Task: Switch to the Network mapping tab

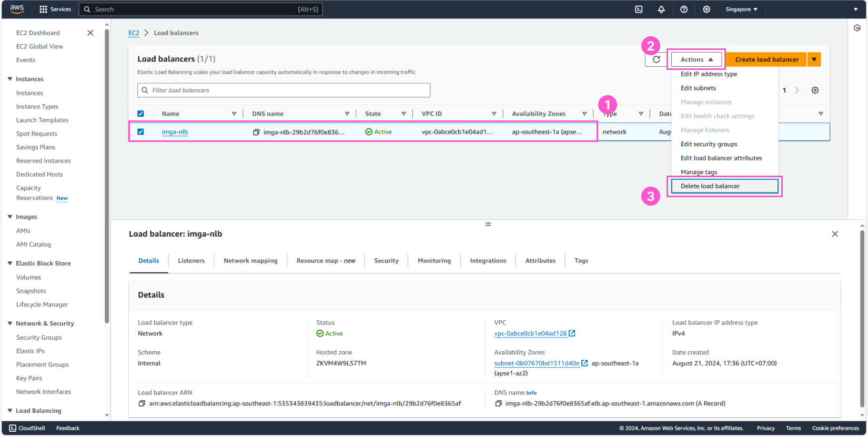Action: pyautogui.click(x=250, y=261)
